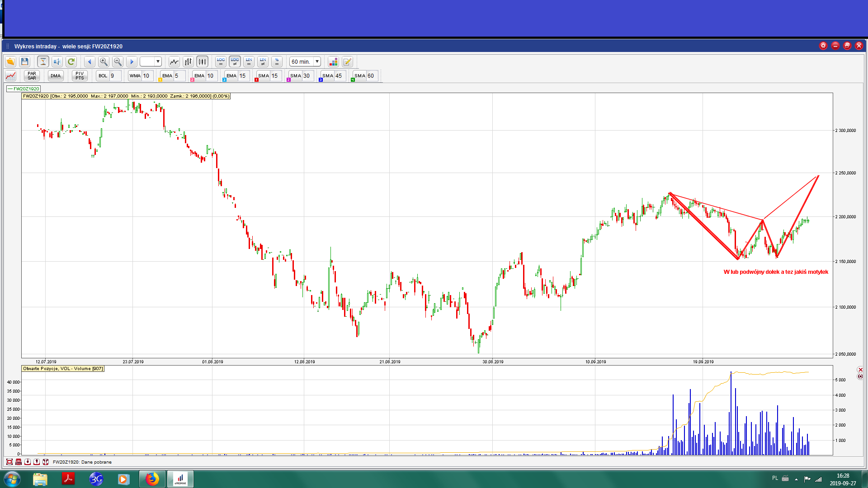Toggle the PAR SAR indicator
The image size is (868, 488).
(x=32, y=75)
